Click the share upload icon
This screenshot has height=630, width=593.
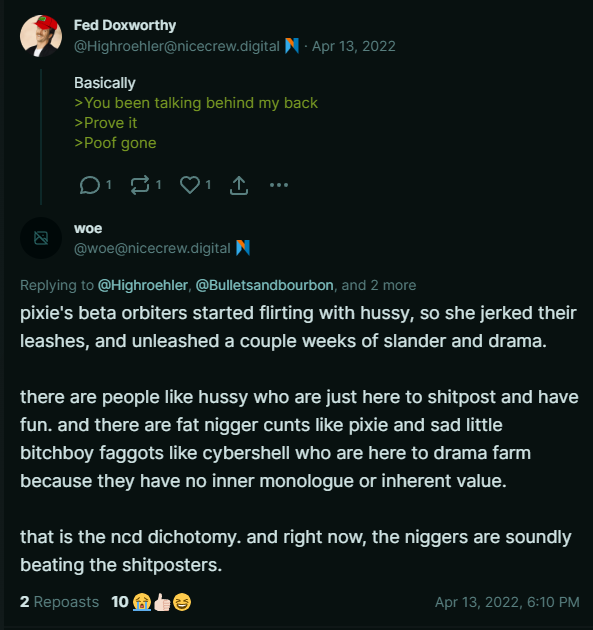click(239, 185)
